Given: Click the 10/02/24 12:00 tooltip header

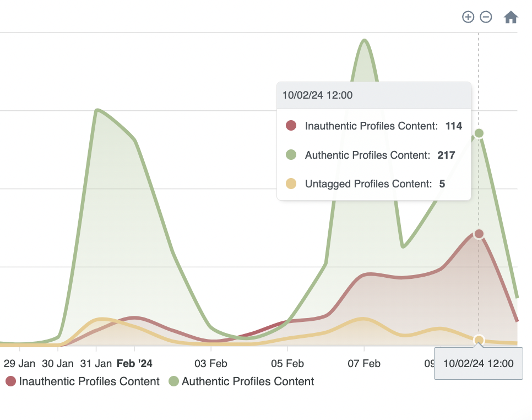Looking at the screenshot, I should 317,95.
